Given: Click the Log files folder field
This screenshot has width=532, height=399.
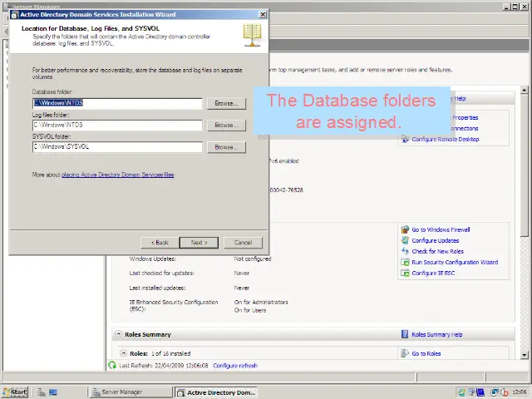Looking at the screenshot, I should coord(117,125).
